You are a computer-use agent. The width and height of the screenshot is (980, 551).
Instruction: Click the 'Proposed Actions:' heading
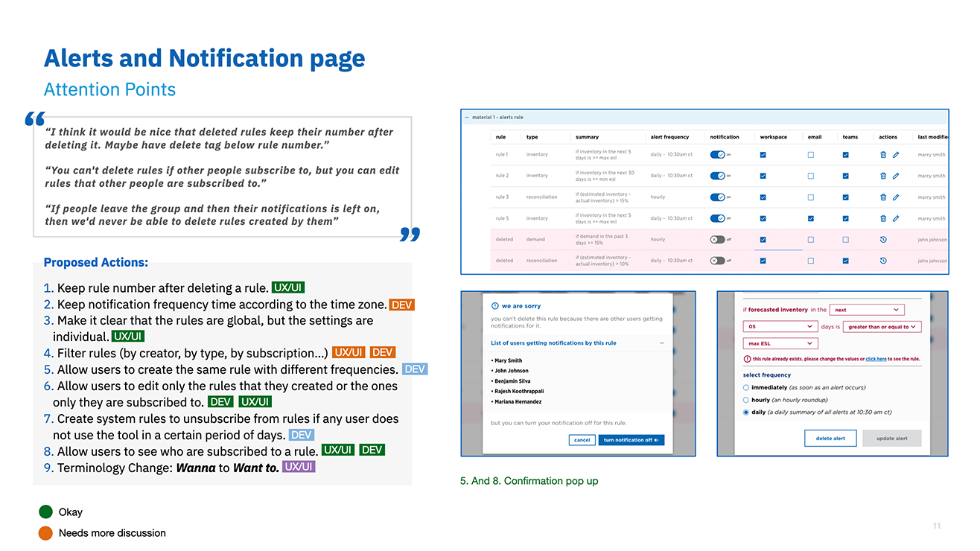point(96,262)
